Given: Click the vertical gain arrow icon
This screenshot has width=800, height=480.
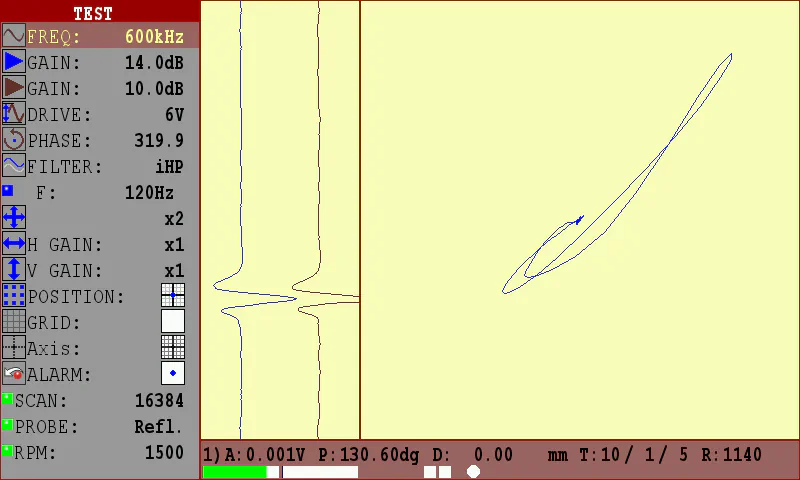Looking at the screenshot, I should (13, 269).
